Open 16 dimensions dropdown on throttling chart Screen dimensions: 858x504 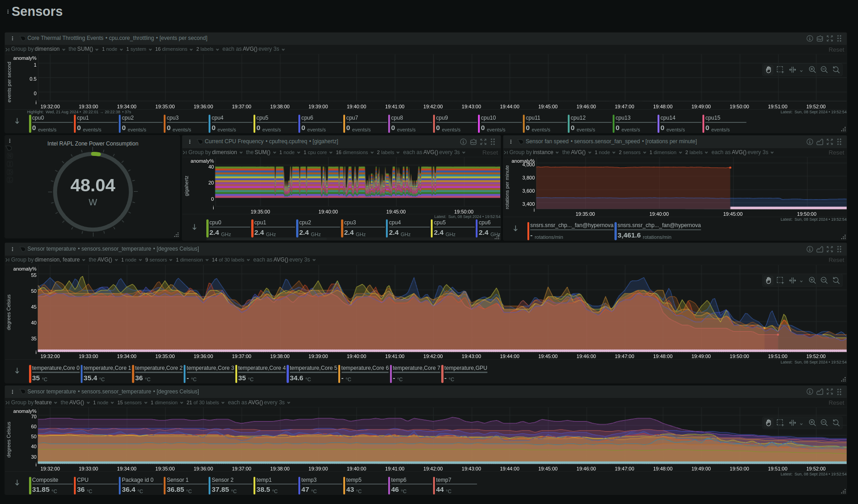point(174,49)
